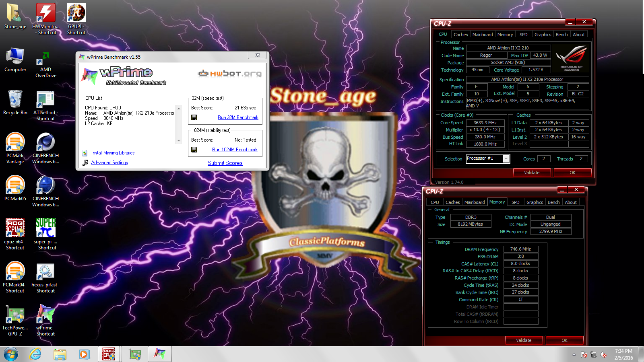The width and height of the screenshot is (644, 362).
Task: Click Submit Scores link
Action: click(225, 163)
